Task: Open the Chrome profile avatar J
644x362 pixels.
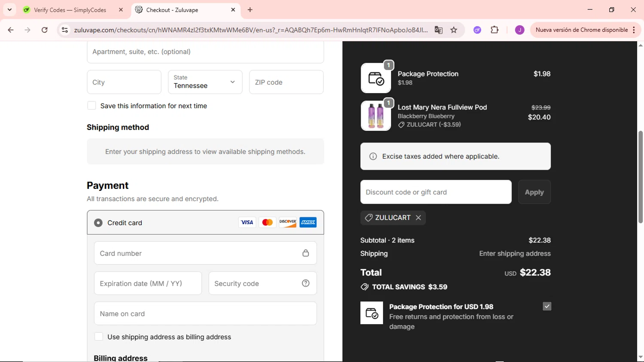Action: pyautogui.click(x=519, y=30)
